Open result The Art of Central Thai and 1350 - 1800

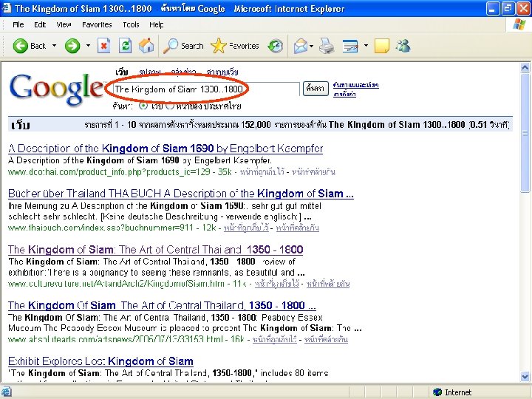[155, 250]
